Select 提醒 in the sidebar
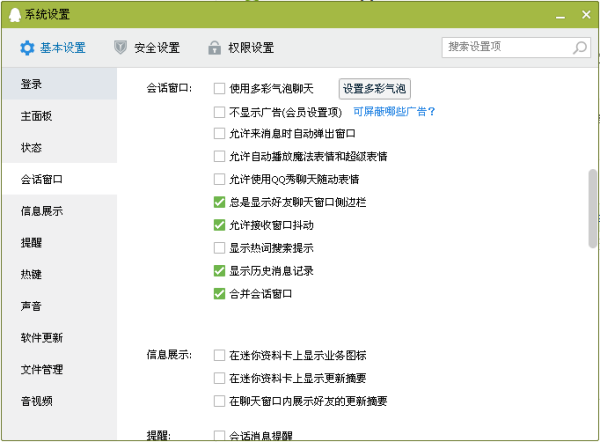The height and width of the screenshot is (442, 600). tap(59, 243)
